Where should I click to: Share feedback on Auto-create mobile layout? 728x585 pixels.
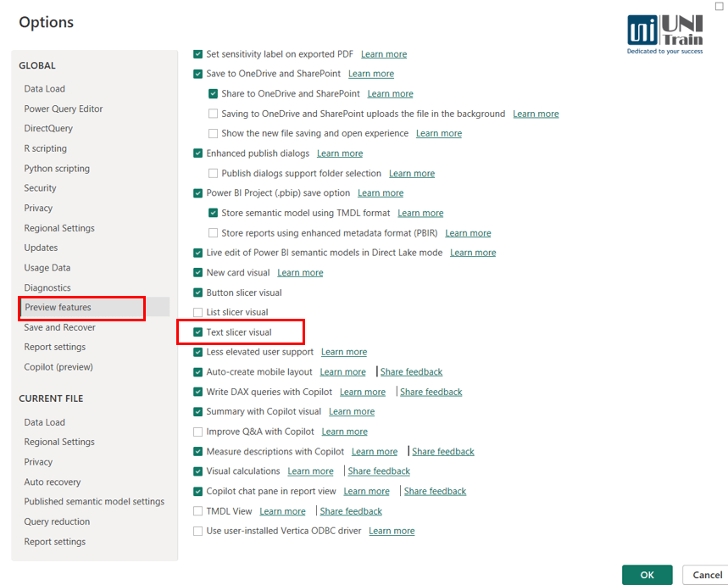(411, 372)
